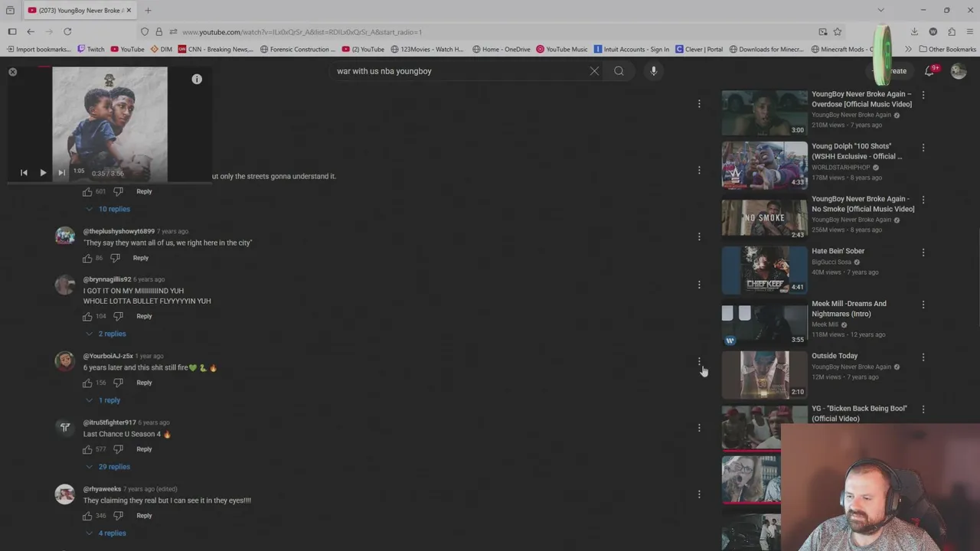Viewport: 980px width, 551px height.
Task: Open the browser downloads icon
Action: [914, 31]
